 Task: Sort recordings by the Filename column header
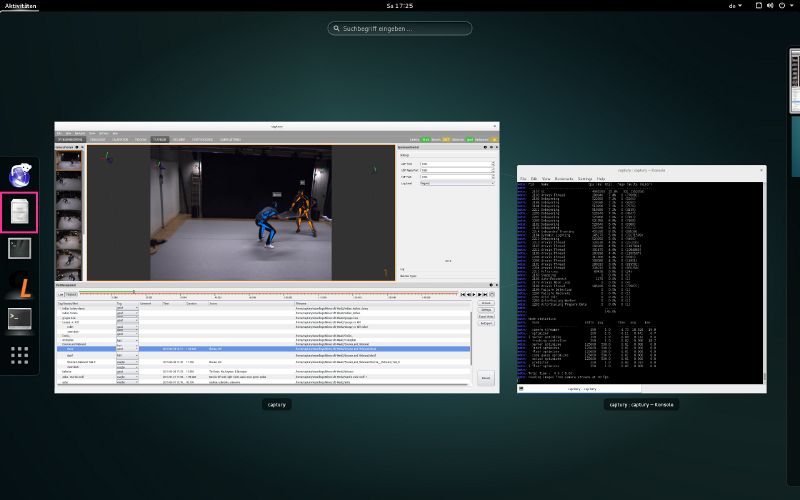[383, 304]
